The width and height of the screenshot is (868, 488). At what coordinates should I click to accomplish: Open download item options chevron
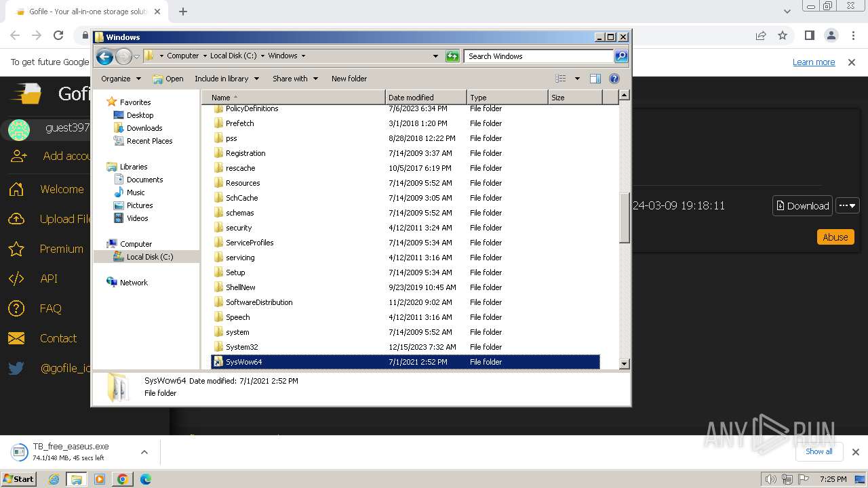[x=144, y=451]
